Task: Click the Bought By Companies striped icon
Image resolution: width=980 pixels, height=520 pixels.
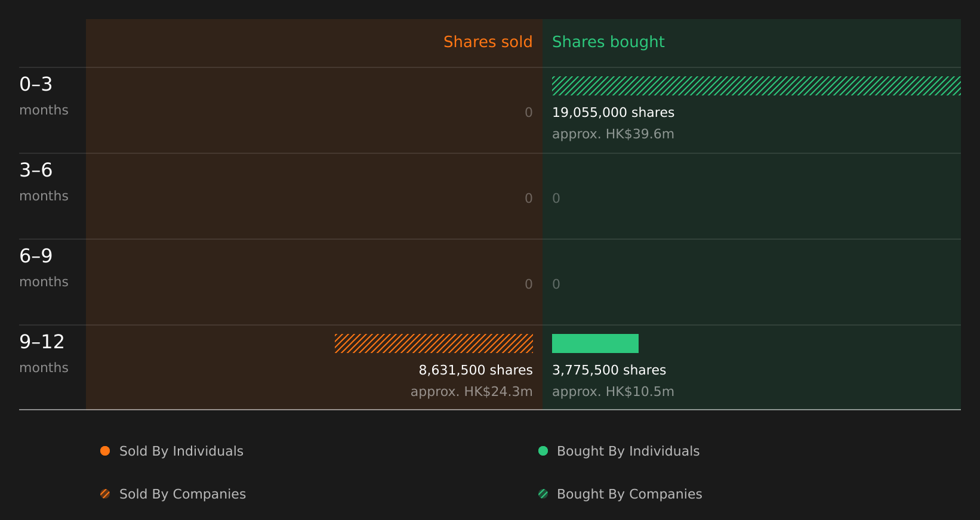Action: 543,494
